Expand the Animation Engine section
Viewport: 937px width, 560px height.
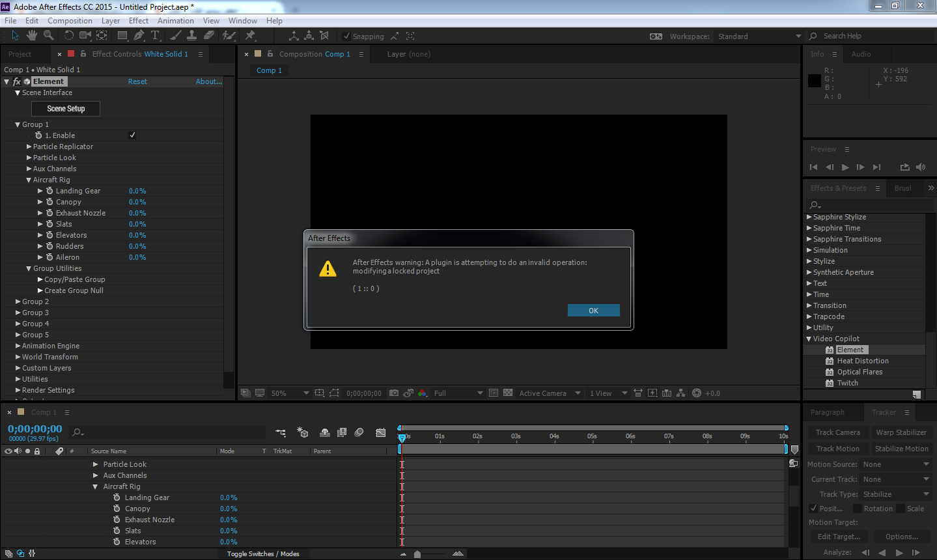click(18, 346)
